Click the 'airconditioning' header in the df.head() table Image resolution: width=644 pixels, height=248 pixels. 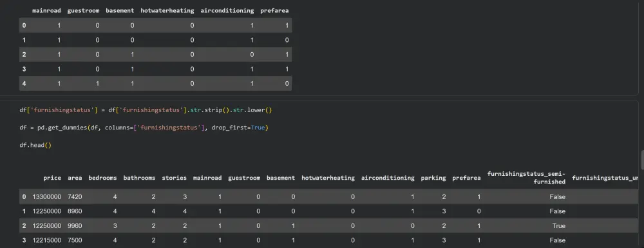pos(388,178)
